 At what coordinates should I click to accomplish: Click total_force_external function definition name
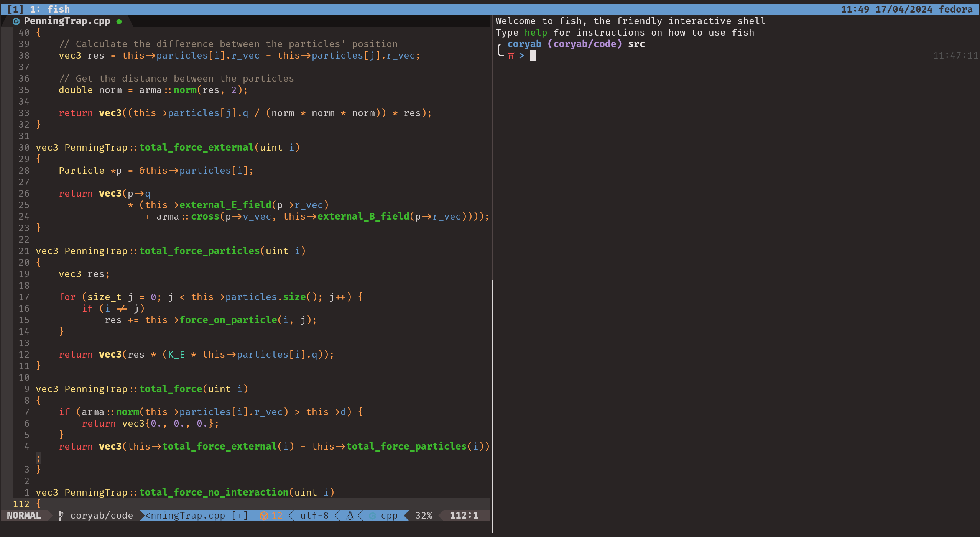click(x=196, y=148)
